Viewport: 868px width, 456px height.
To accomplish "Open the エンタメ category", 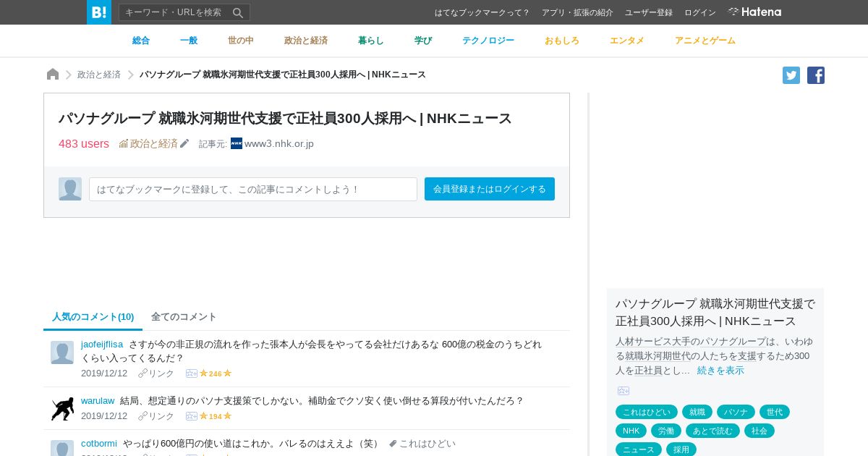I will point(627,41).
